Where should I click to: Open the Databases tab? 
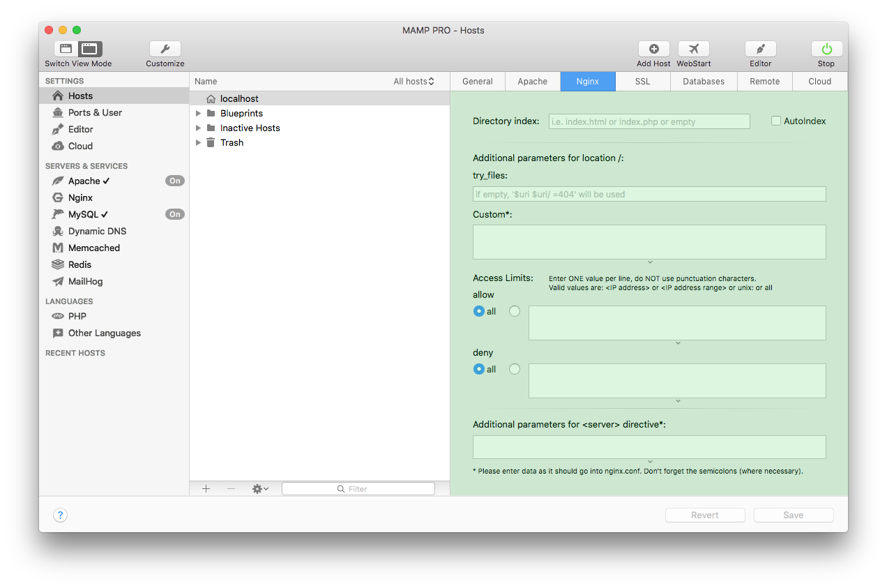[703, 81]
